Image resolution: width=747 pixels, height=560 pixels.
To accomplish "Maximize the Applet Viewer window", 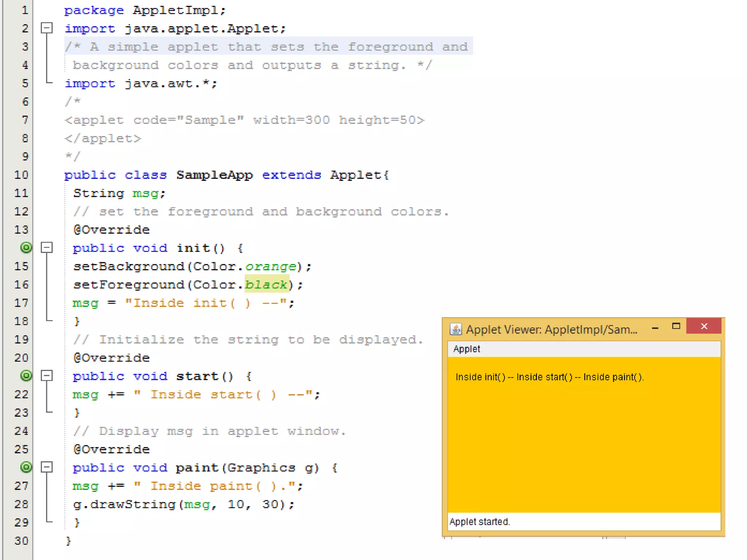I will pyautogui.click(x=676, y=326).
